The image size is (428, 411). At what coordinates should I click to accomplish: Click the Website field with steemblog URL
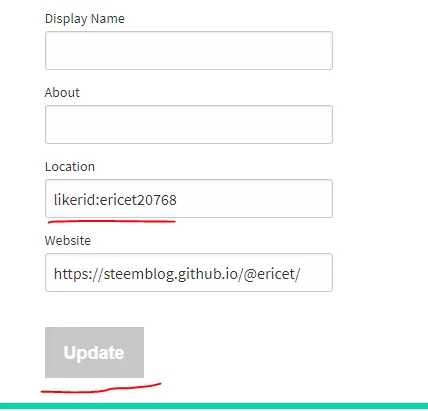189,272
